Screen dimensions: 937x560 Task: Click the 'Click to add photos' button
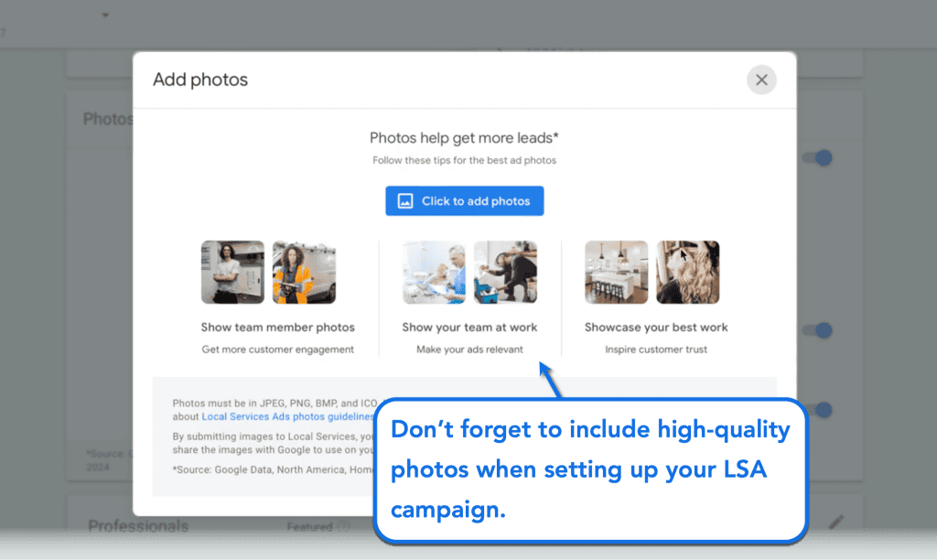[x=464, y=200]
